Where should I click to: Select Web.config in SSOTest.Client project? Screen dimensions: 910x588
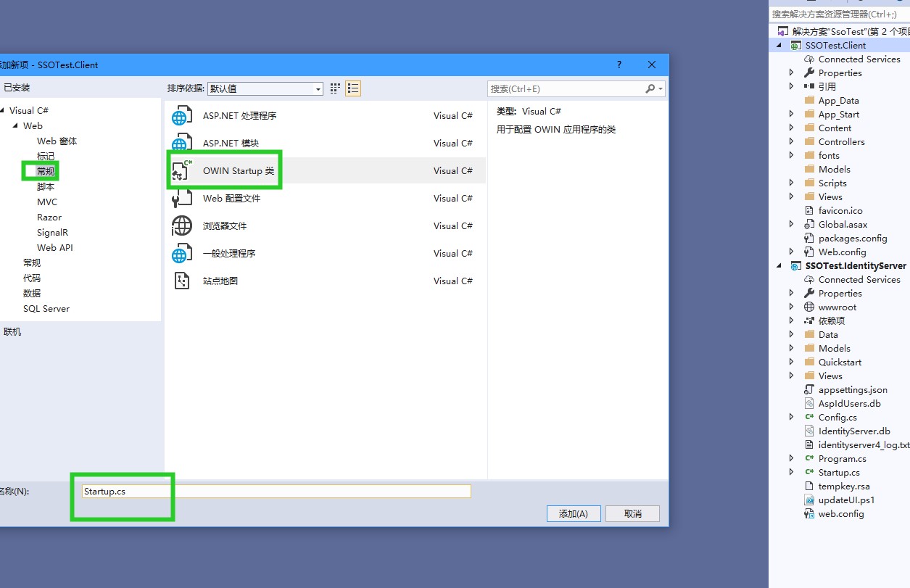842,252
